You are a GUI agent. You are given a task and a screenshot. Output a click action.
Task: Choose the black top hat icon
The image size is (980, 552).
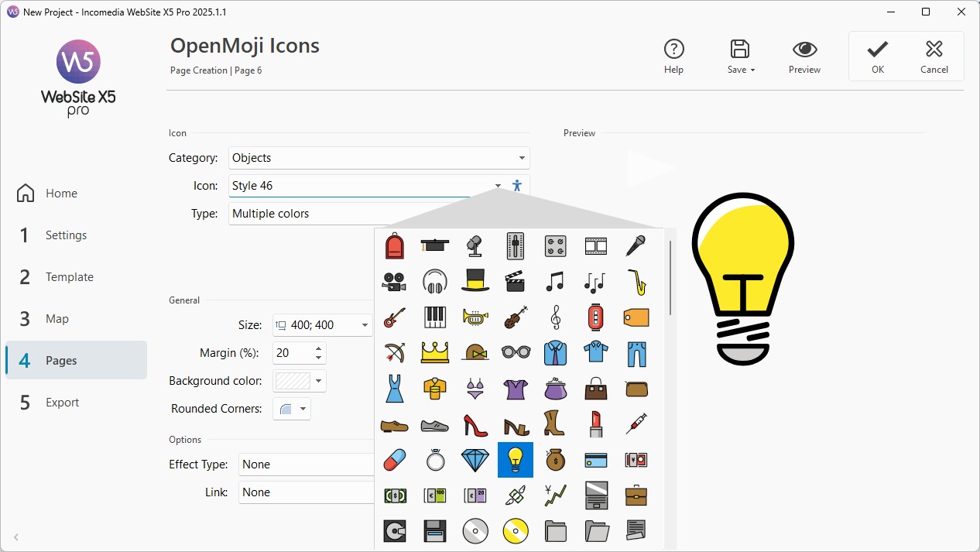point(475,280)
